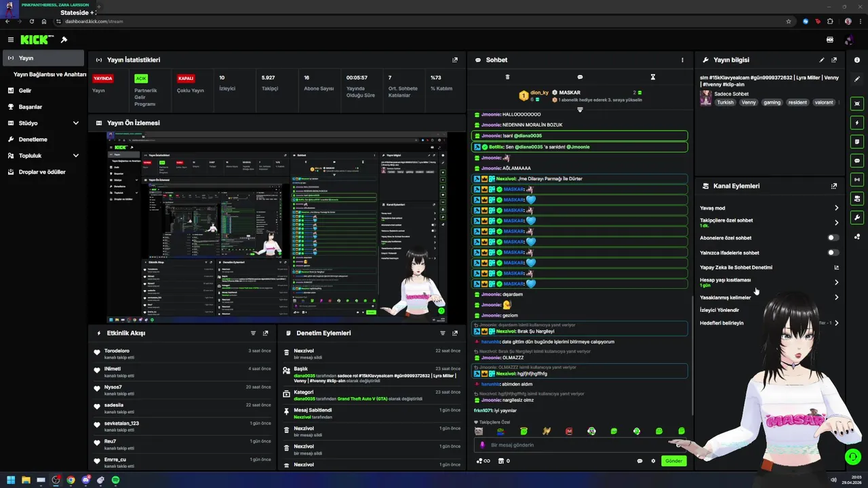868x488 pixels.
Task: Click the chat bubble icon in right sidebar
Action: click(x=857, y=161)
